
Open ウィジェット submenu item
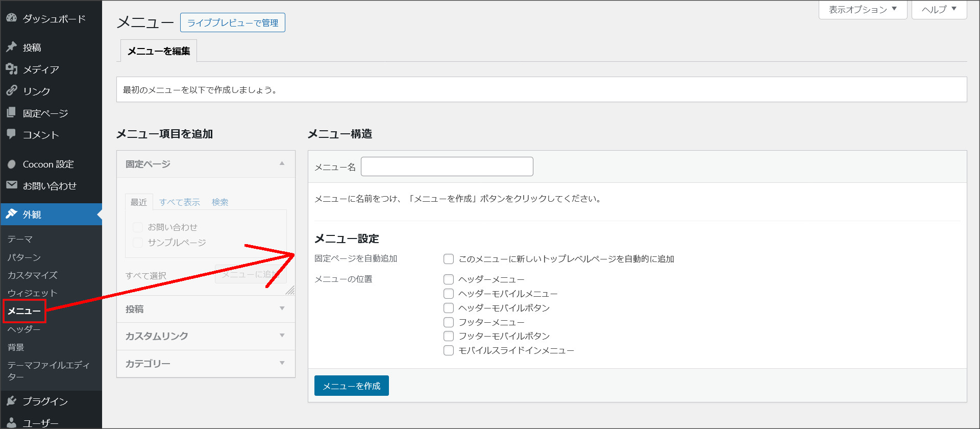pyautogui.click(x=32, y=293)
